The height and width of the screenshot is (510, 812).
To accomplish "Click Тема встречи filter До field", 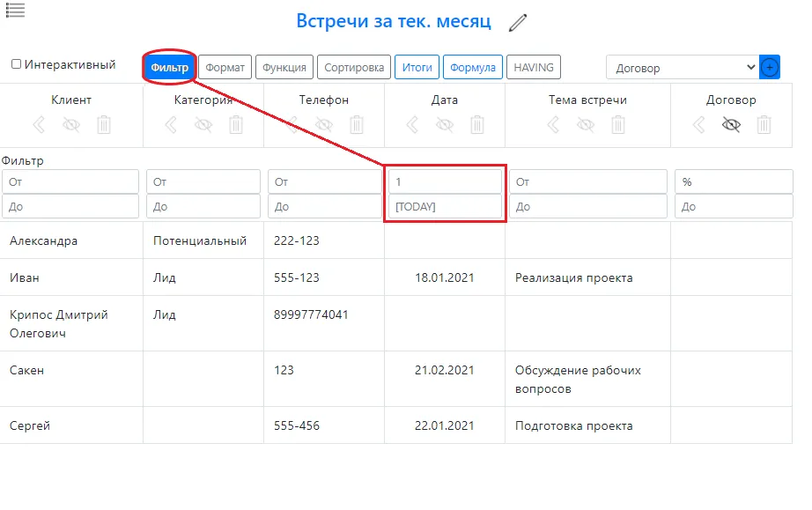I will pos(588,206).
